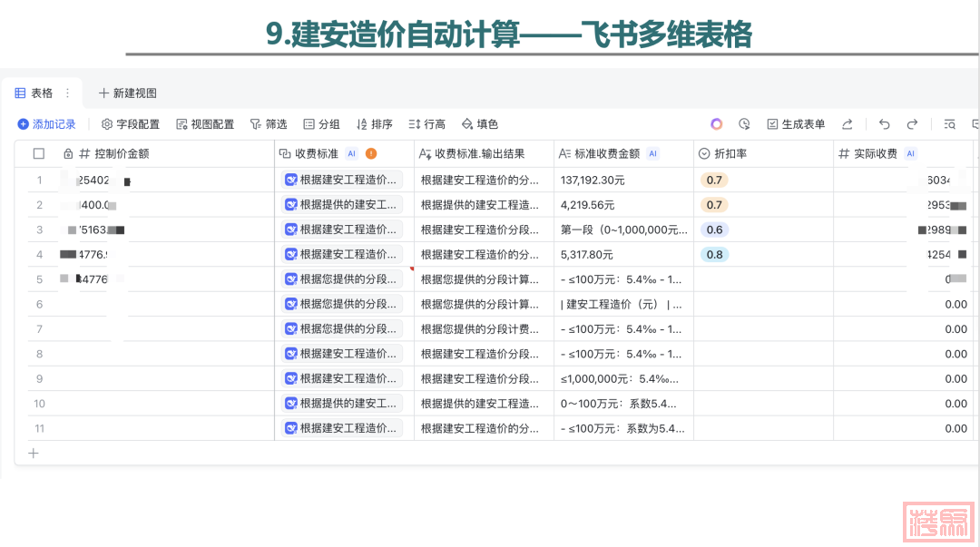Switch to the 表格 view tab
The width and height of the screenshot is (980, 547).
coord(34,93)
